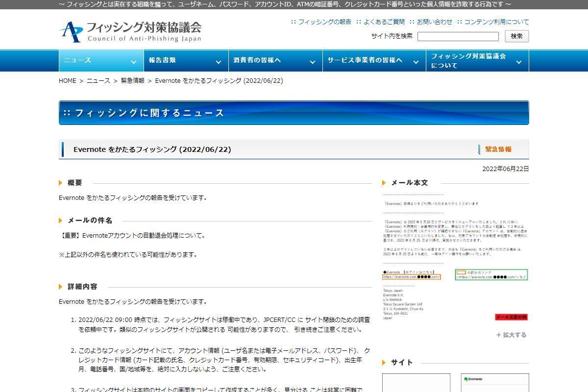Open the ニュース menu tab
This screenshot has height=392, width=588.
click(x=101, y=61)
